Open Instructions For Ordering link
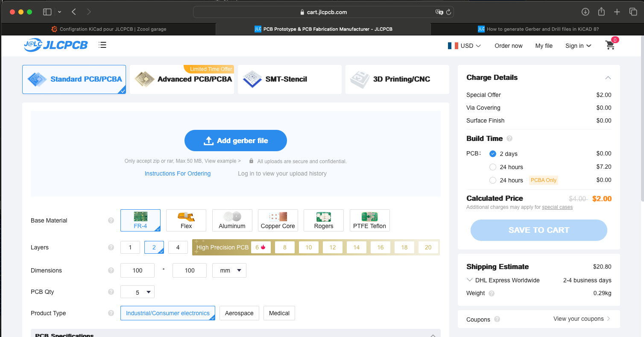This screenshot has width=644, height=337. 178,173
